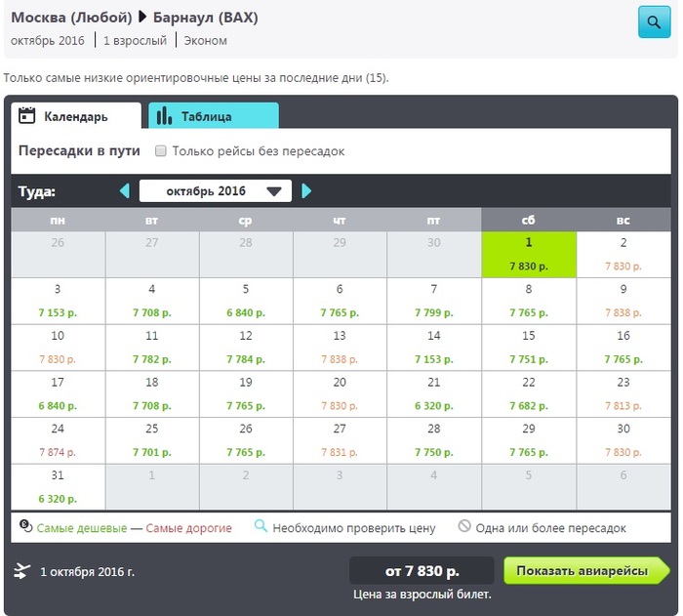683x616 pixels.
Task: Click the price legend coin icon
Action: point(25,526)
